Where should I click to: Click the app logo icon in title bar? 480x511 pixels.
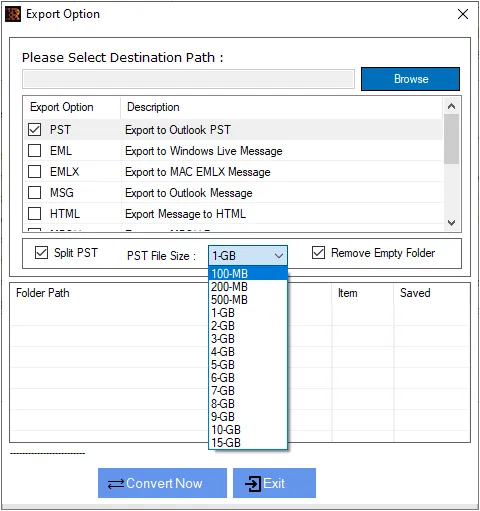tap(13, 14)
